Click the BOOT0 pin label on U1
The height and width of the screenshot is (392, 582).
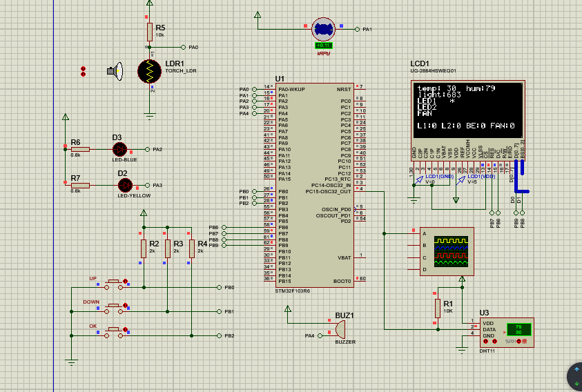click(x=342, y=282)
